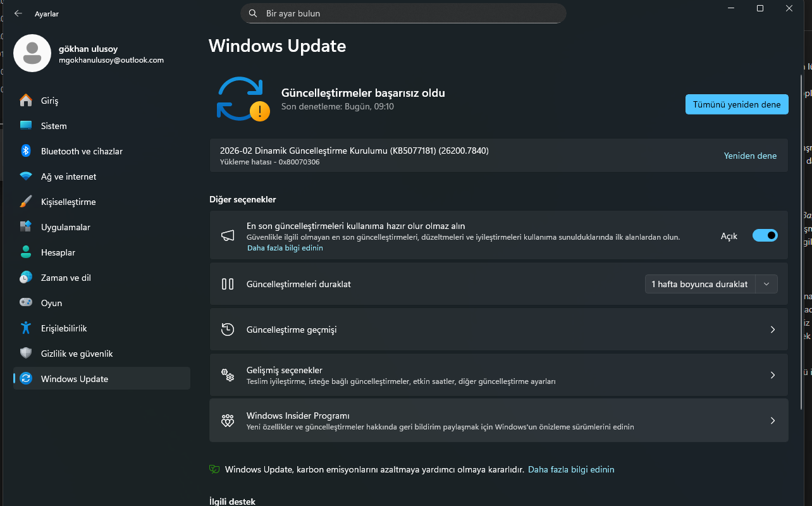This screenshot has height=506, width=812.
Task: Turn off the latest updates Açık toggle
Action: pos(765,235)
